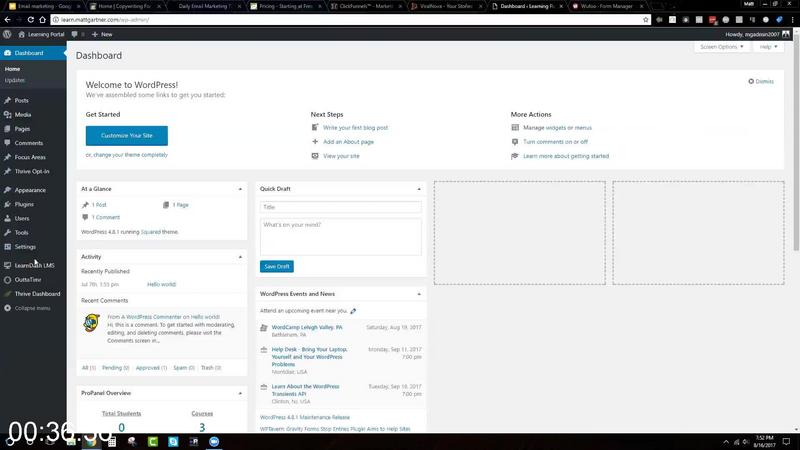800x450 pixels.
Task: Click Collapse menu in sidebar
Action: click(x=33, y=308)
